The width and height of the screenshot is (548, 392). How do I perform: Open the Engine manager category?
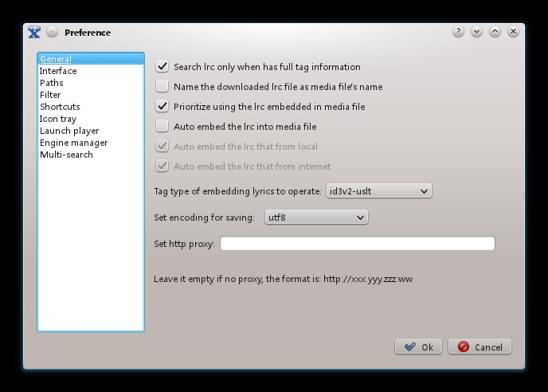(x=91, y=143)
